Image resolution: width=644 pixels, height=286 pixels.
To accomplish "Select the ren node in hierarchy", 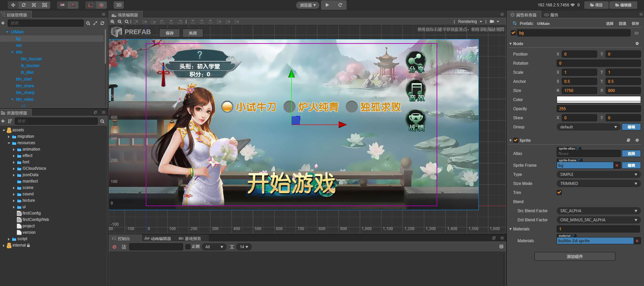I will point(19,45).
